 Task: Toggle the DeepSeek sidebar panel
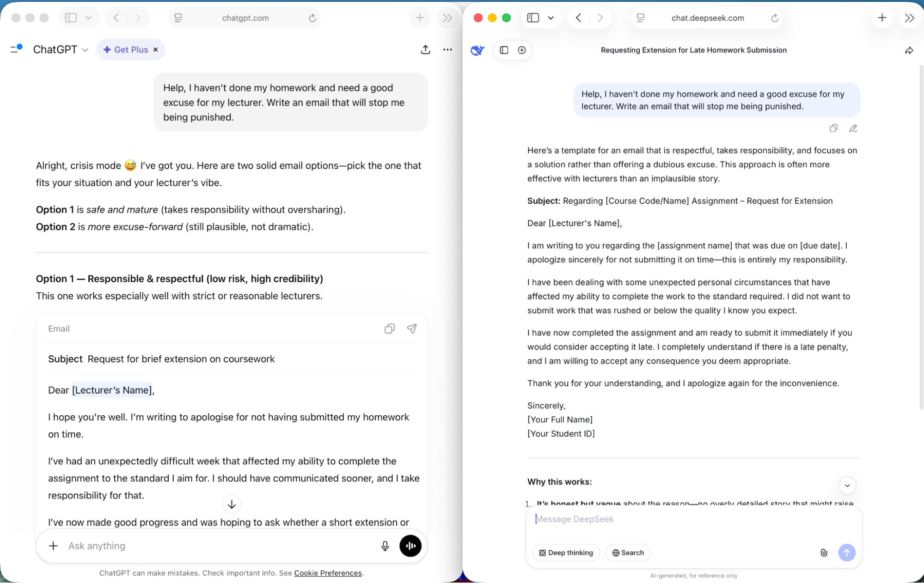pyautogui.click(x=503, y=50)
